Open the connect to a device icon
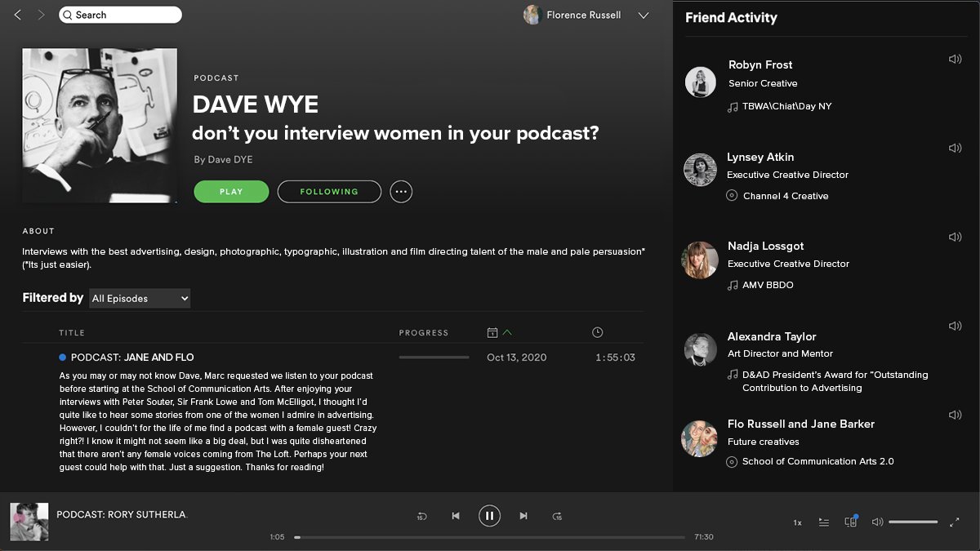The image size is (980, 551). tap(850, 522)
